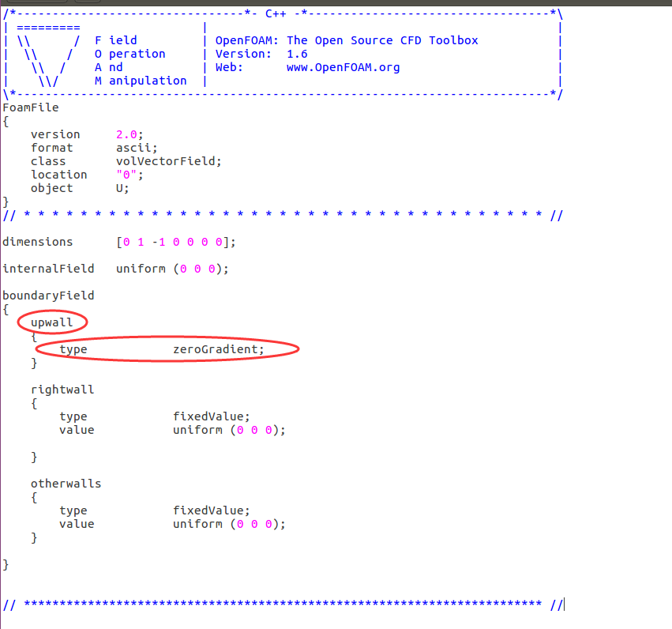Image resolution: width=672 pixels, height=629 pixels.
Task: Click the version value 2.0
Action: pyautogui.click(x=130, y=134)
